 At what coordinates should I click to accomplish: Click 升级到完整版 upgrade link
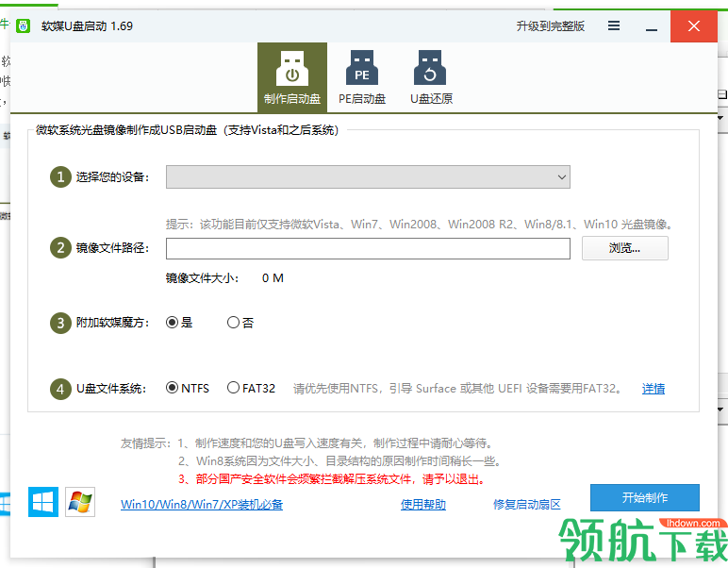click(550, 26)
